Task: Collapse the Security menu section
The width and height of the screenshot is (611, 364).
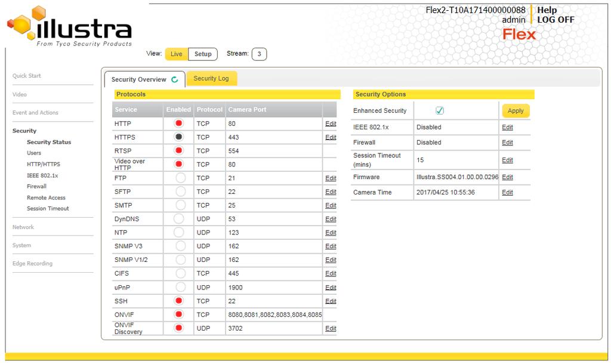Action: pos(24,131)
